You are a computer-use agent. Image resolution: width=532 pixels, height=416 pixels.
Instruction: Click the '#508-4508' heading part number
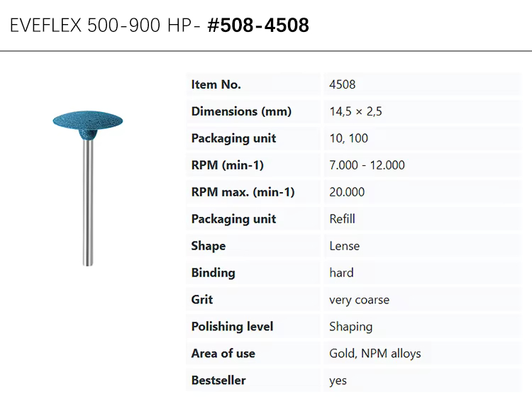[258, 26]
